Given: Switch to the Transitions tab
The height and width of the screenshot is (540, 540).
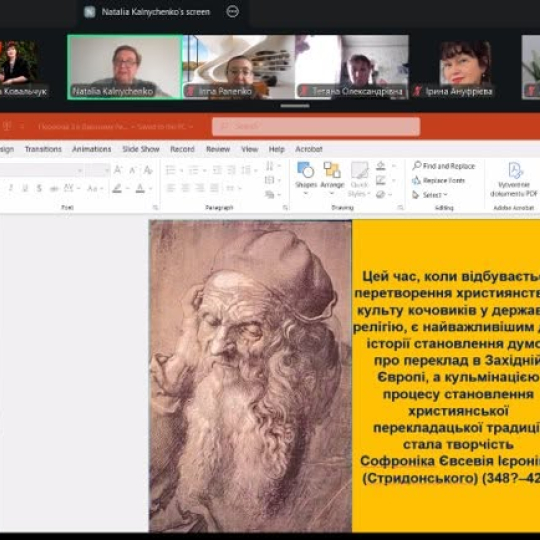Looking at the screenshot, I should (x=43, y=149).
